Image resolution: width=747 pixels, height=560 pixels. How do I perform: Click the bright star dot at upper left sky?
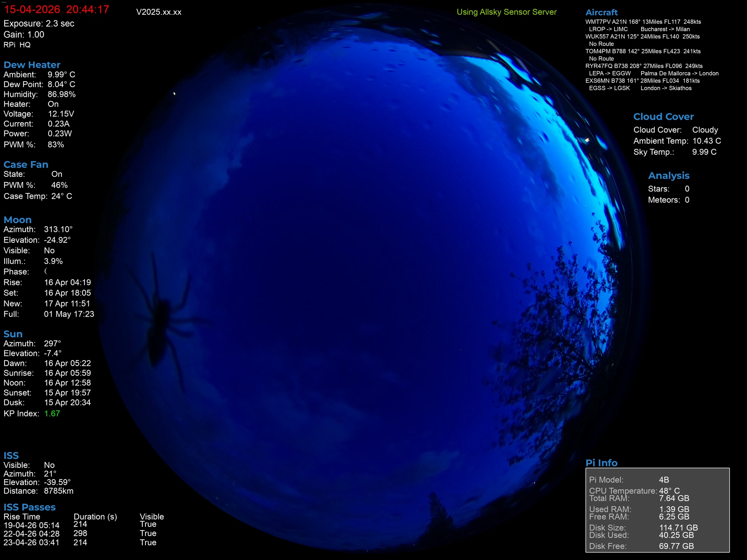point(174,93)
